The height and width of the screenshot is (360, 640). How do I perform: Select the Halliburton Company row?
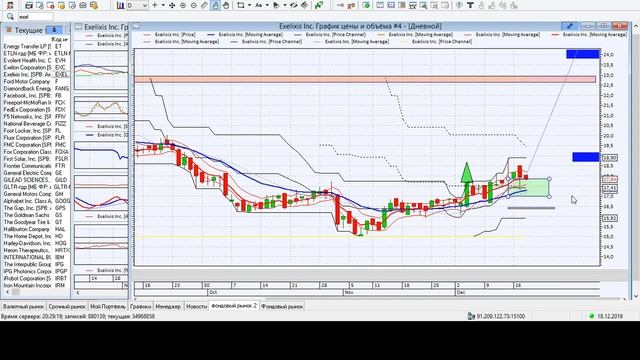coord(36,229)
